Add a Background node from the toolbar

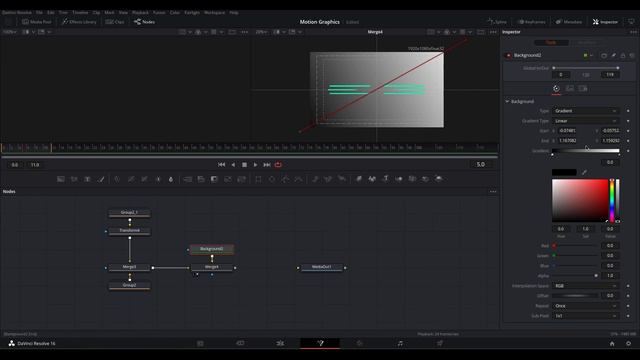coord(61,179)
